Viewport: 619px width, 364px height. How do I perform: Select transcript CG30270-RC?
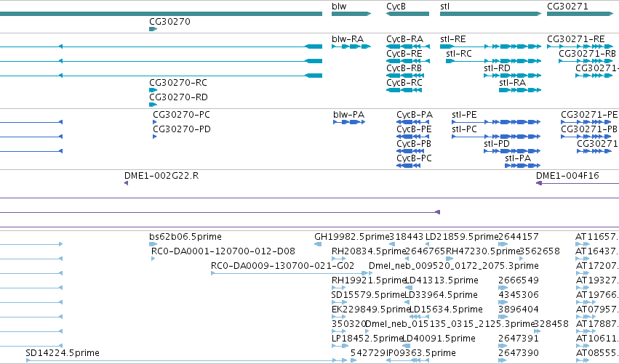point(153,90)
